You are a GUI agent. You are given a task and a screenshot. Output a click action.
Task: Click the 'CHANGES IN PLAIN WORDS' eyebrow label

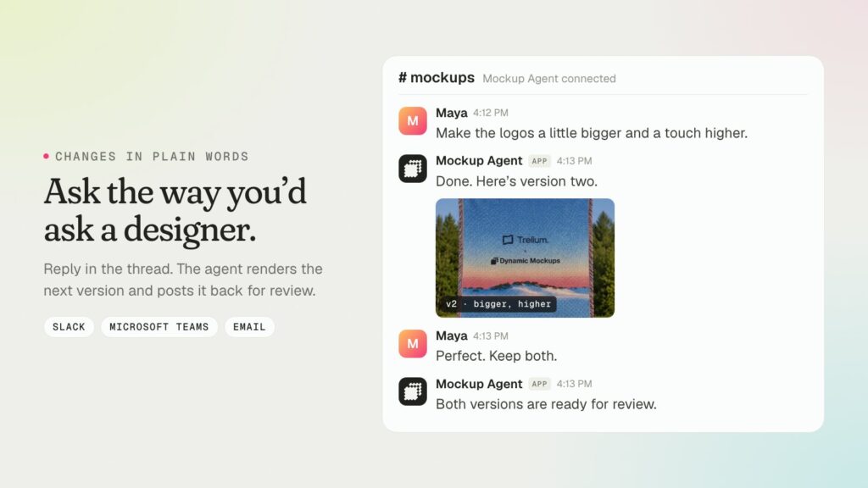[152, 157]
